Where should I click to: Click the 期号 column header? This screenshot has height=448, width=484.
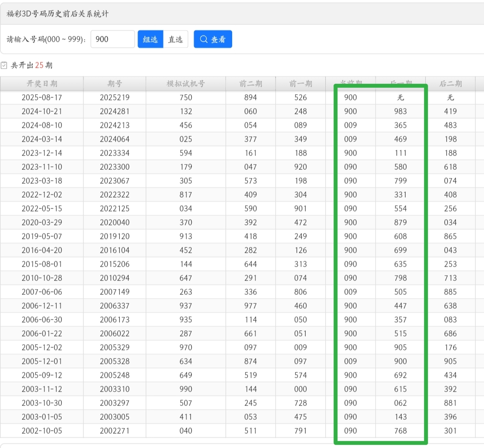tap(115, 84)
